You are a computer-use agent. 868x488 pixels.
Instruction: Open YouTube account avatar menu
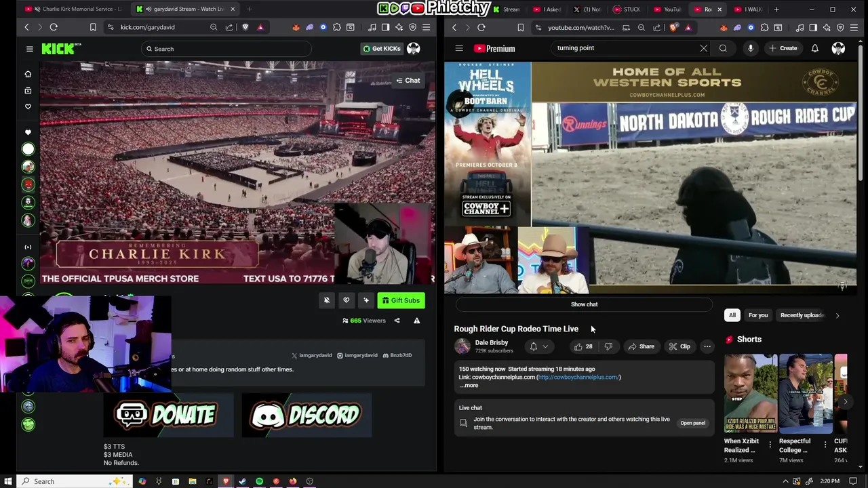[x=839, y=48]
